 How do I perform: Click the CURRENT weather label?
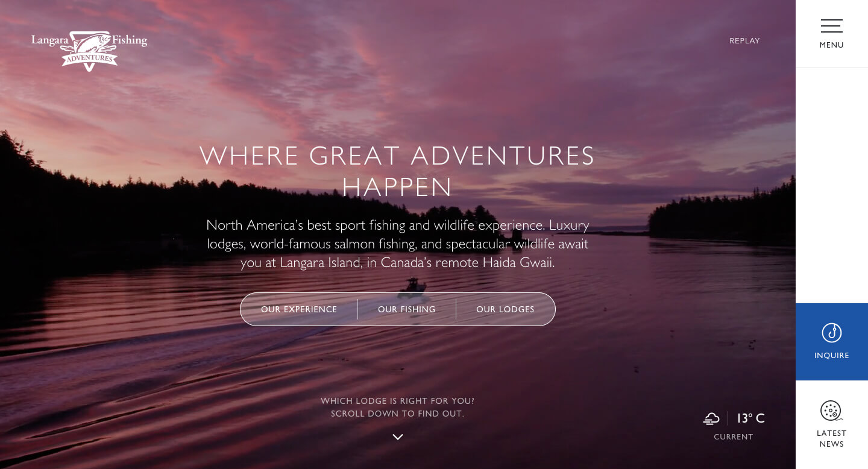coord(734,437)
